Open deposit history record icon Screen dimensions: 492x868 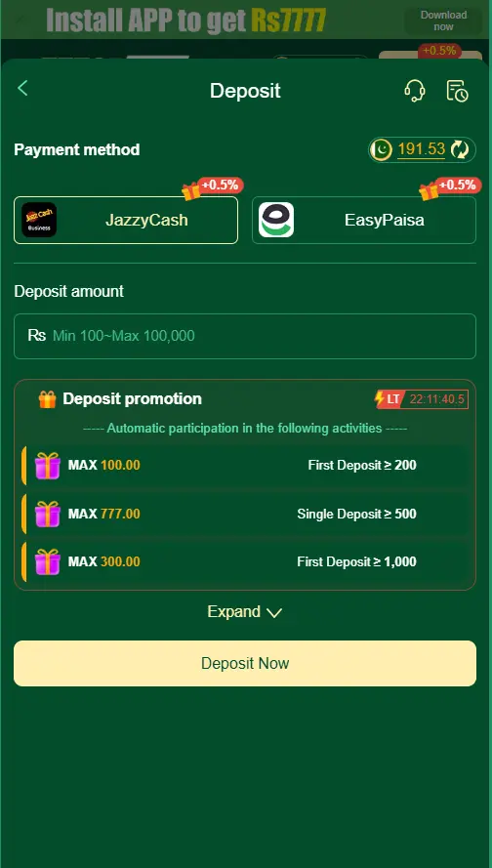click(457, 91)
